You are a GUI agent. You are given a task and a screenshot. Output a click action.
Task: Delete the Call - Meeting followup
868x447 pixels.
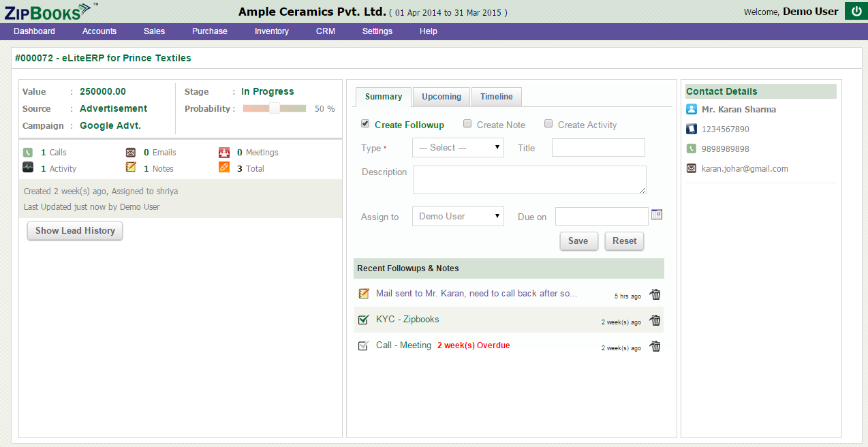pos(655,346)
